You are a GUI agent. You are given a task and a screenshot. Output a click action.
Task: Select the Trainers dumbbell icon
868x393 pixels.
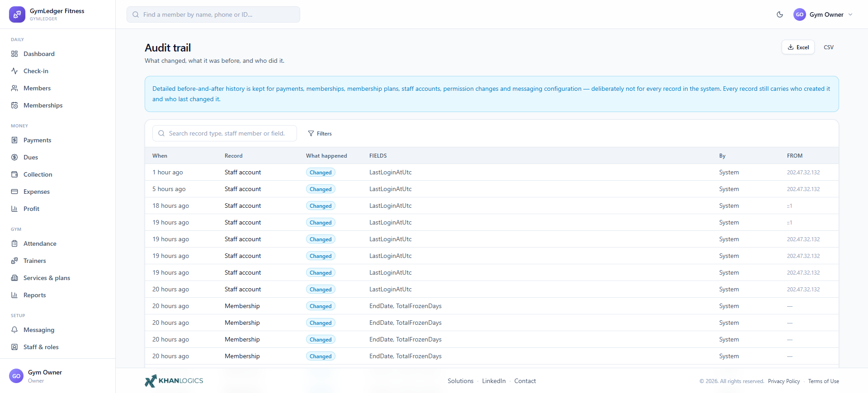pyautogui.click(x=14, y=261)
